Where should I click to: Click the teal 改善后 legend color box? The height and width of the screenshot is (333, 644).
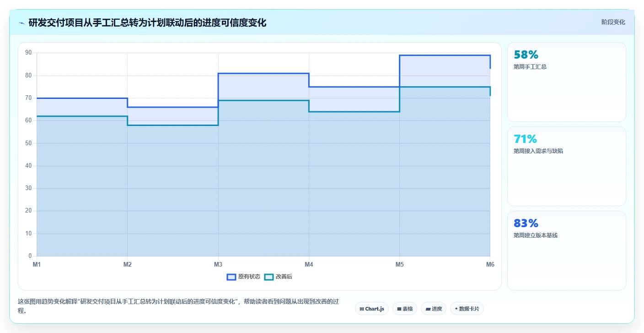tap(269, 277)
